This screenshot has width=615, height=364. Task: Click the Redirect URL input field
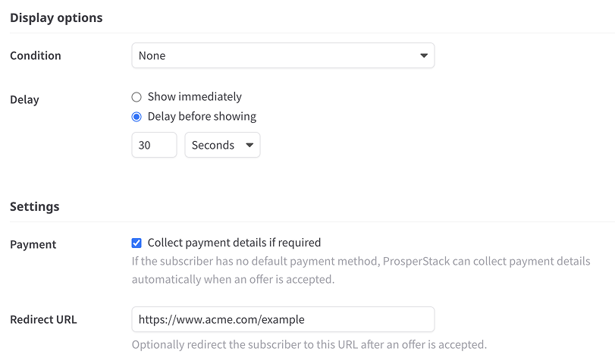pyautogui.click(x=283, y=319)
